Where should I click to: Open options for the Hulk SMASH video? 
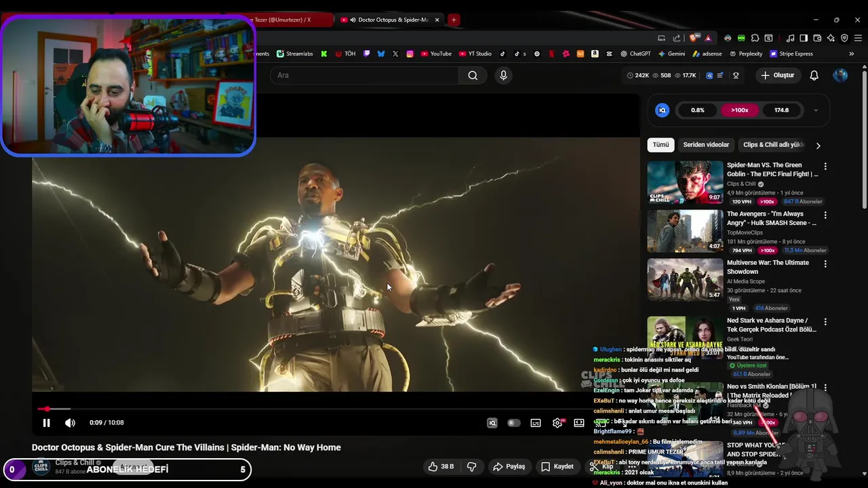[x=825, y=215]
